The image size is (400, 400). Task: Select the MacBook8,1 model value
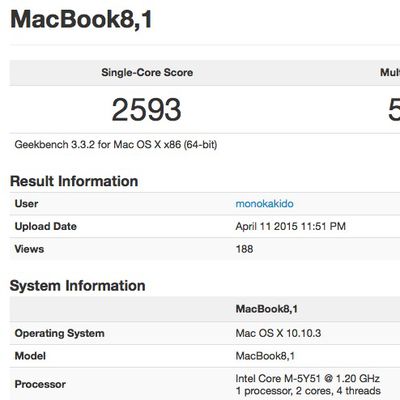[265, 356]
